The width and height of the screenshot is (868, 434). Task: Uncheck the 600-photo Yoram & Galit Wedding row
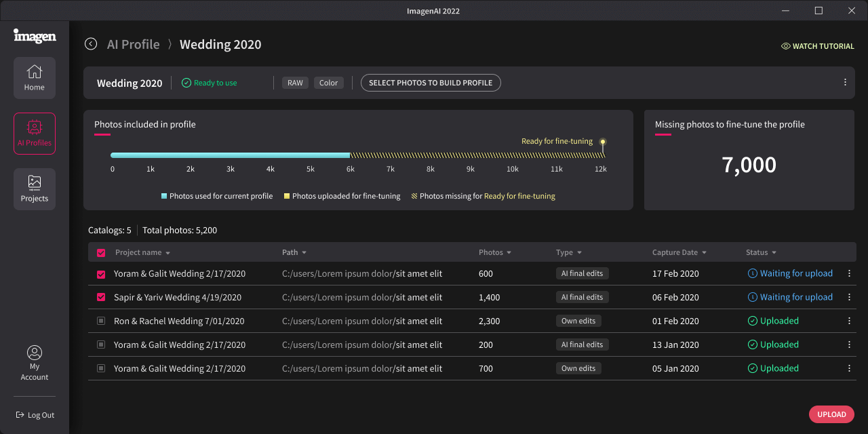pyautogui.click(x=101, y=274)
